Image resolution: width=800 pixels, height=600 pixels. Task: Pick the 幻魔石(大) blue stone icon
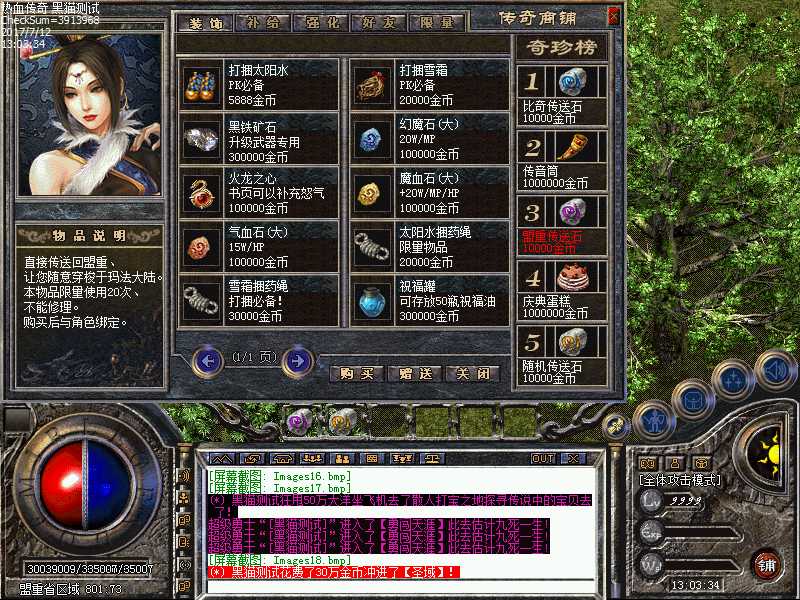click(x=372, y=139)
